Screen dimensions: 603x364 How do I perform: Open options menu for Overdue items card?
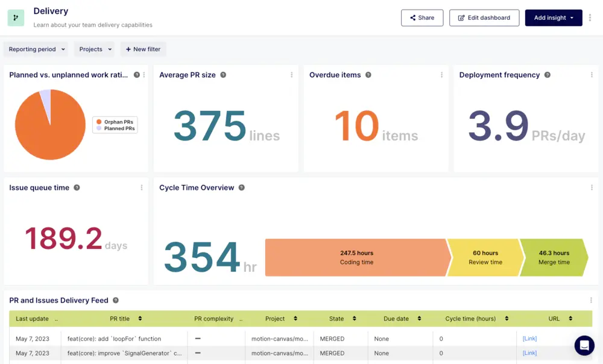click(441, 75)
